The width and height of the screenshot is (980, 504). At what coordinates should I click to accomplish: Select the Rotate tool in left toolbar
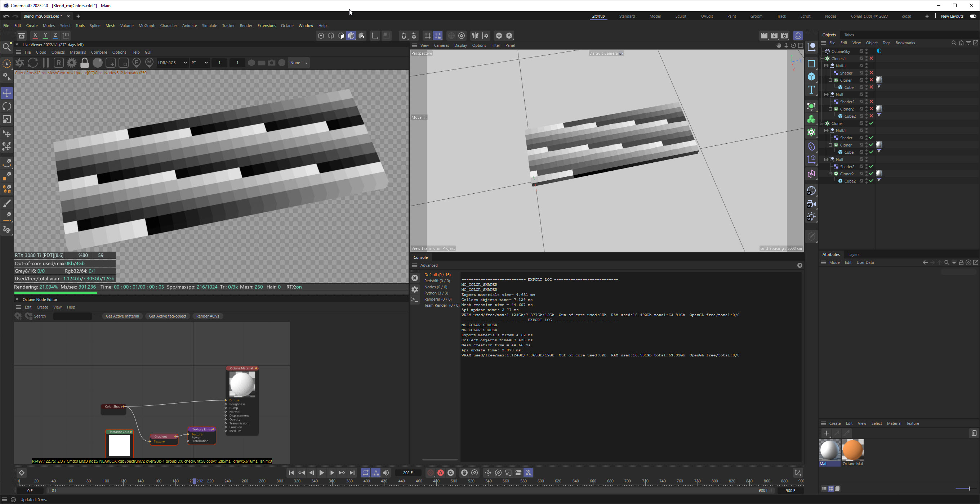[7, 107]
